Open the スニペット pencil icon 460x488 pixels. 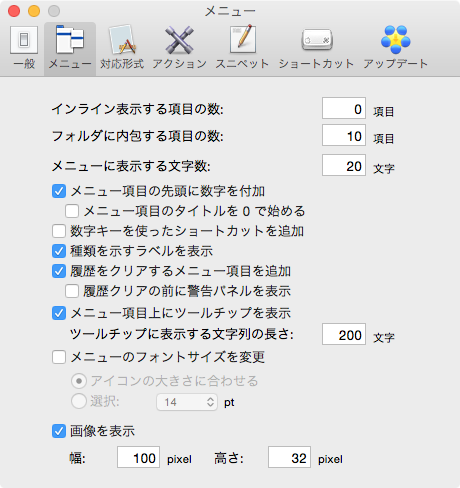242,48
